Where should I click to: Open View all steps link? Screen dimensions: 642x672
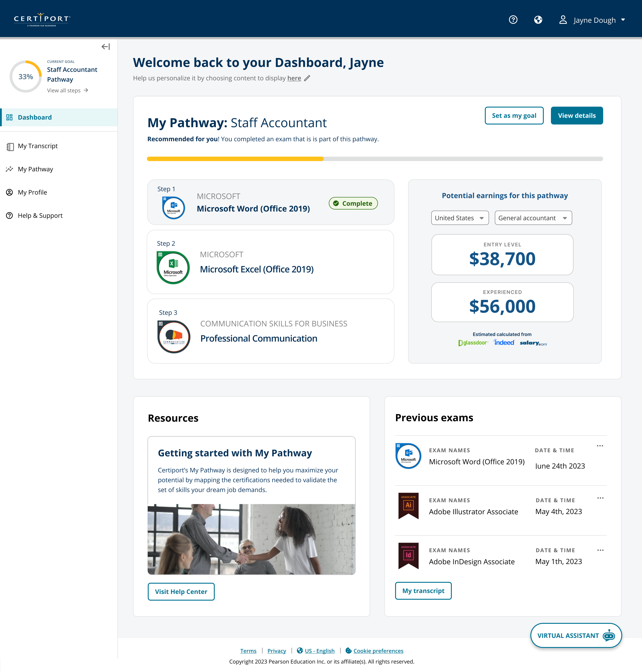click(x=67, y=90)
